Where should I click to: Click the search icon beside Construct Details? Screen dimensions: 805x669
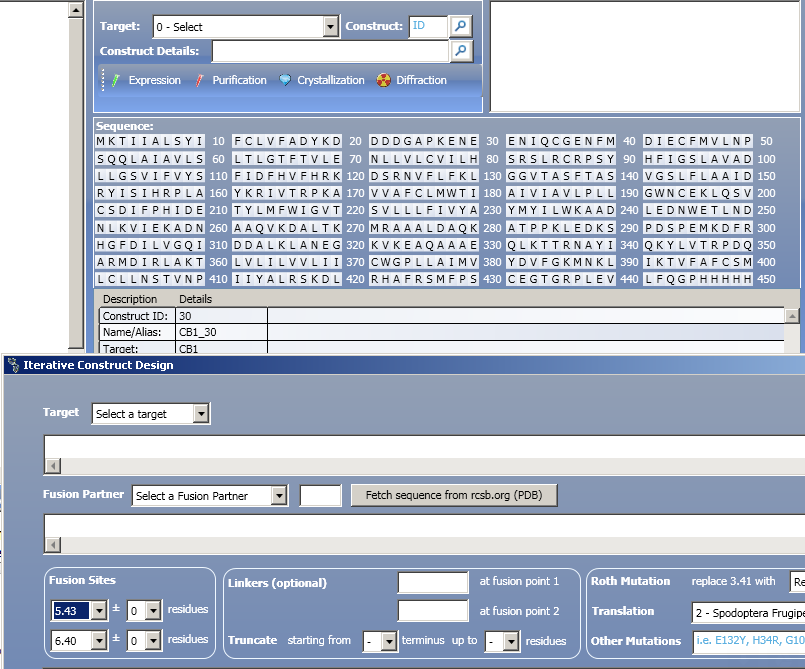click(x=461, y=51)
